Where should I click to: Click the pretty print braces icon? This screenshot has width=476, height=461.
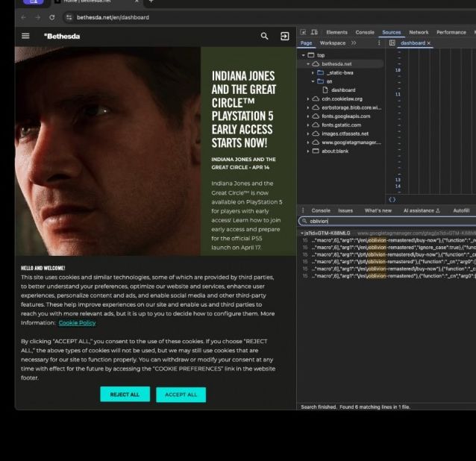coord(392,199)
